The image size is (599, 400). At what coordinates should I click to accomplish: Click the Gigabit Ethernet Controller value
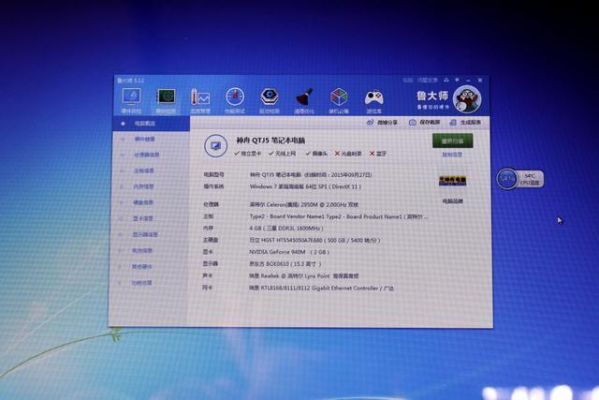[321, 288]
